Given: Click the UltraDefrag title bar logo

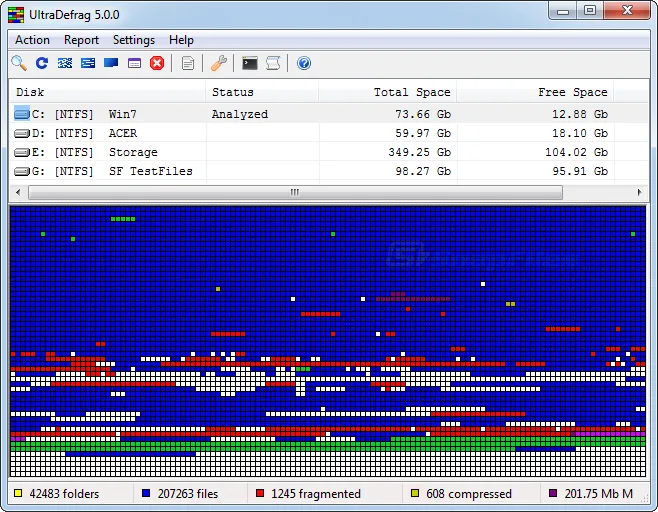Looking at the screenshot, I should [16, 15].
